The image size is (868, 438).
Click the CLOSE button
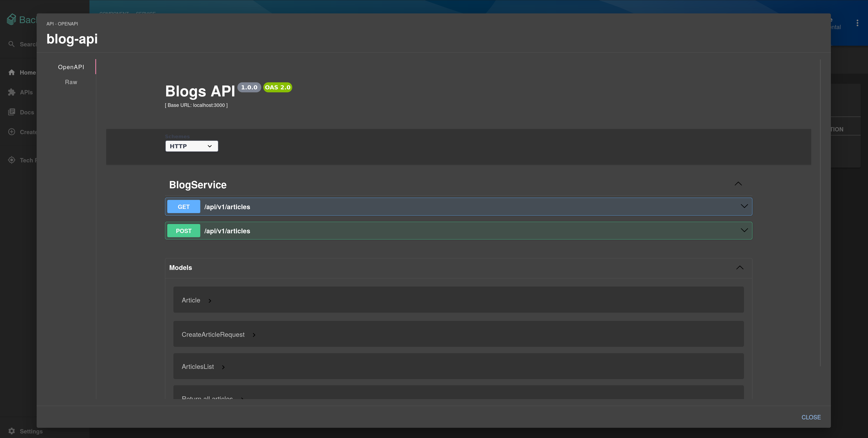tap(811, 417)
